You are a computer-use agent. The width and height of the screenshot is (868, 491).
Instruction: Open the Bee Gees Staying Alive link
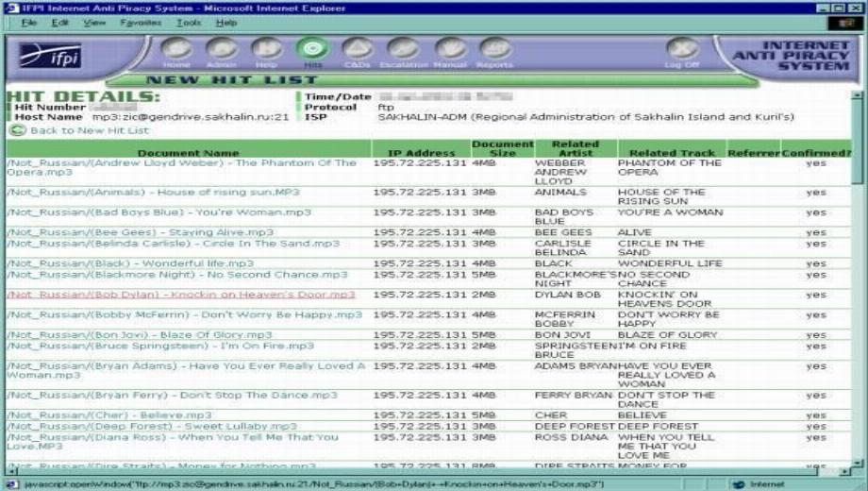click(x=140, y=232)
